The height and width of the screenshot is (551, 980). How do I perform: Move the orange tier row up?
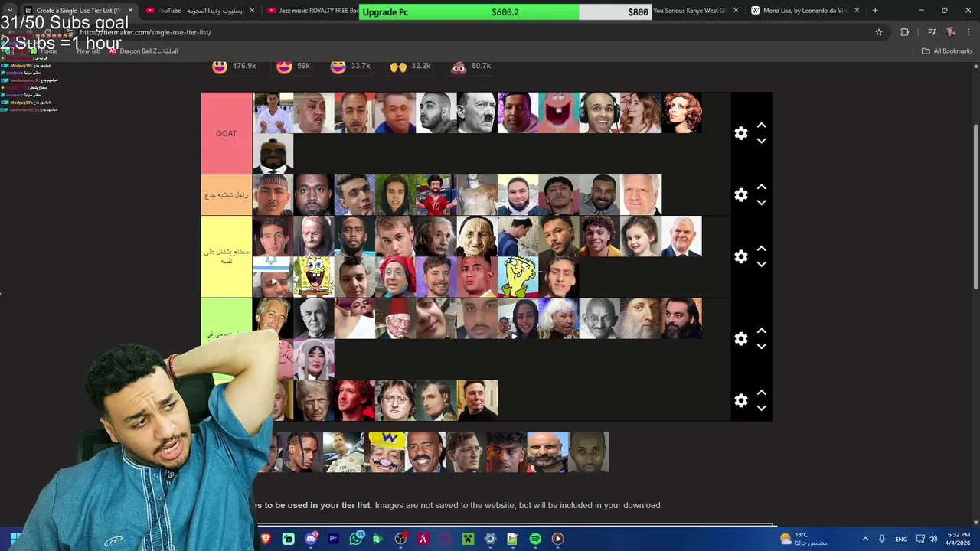coord(761,187)
